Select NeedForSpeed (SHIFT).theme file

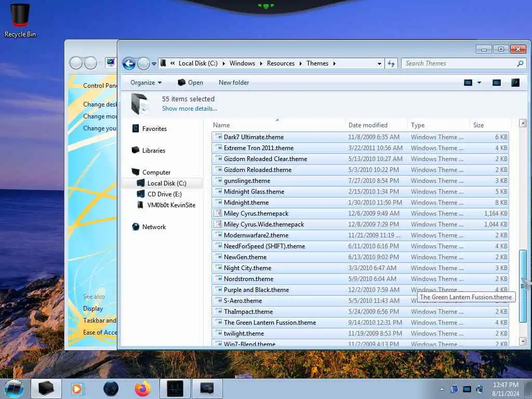(360, 246)
